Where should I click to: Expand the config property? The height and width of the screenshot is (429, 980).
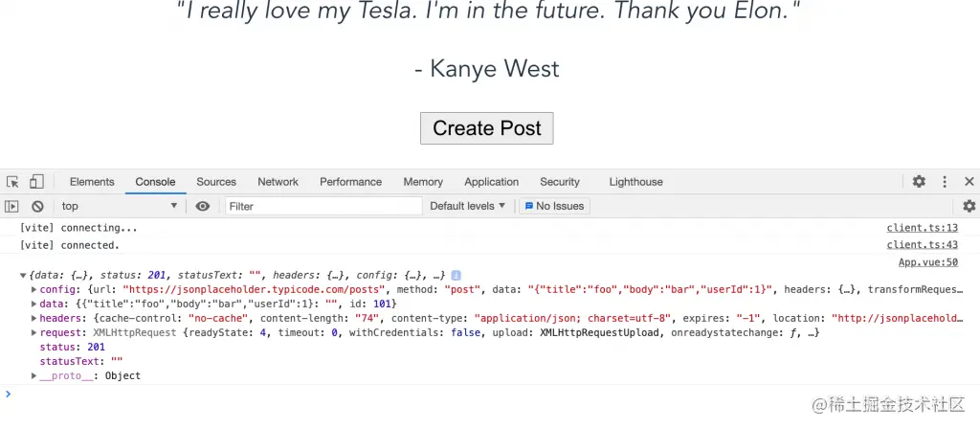(x=34, y=289)
